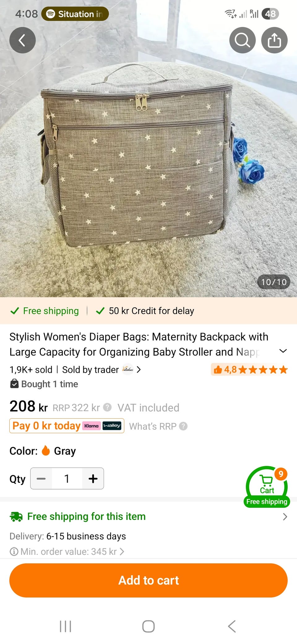The width and height of the screenshot is (297, 644).
Task: Open Android recent apps button
Action: [65, 626]
